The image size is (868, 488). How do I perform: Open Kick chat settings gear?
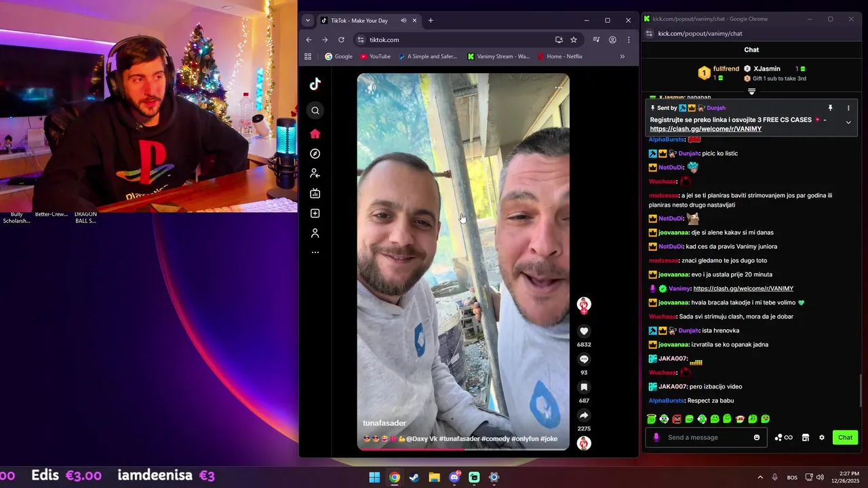[822, 437]
